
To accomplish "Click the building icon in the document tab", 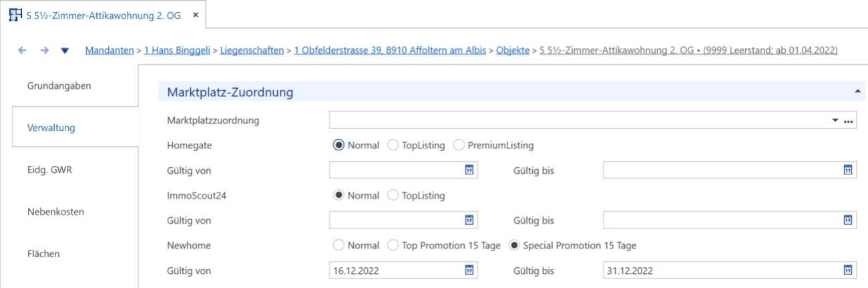I will [x=15, y=14].
